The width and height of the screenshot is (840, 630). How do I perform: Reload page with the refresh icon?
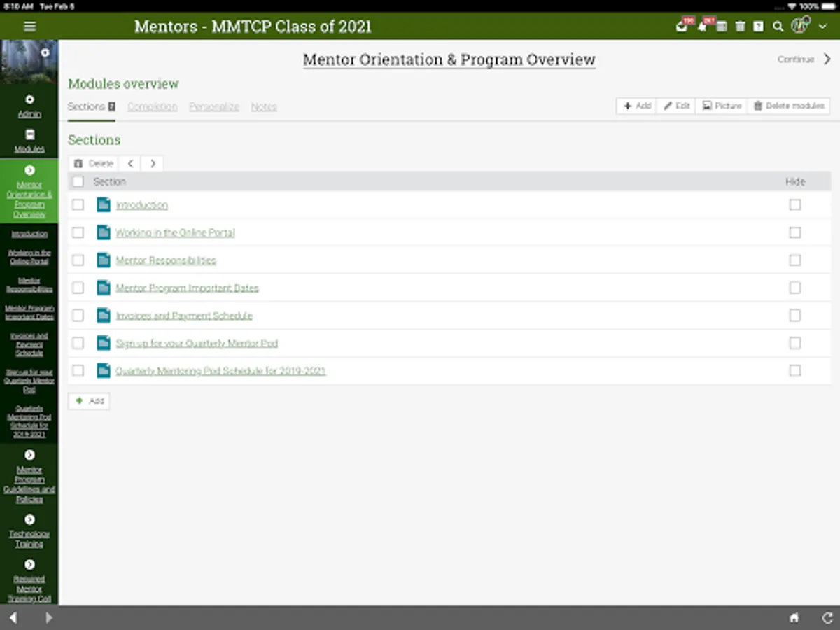point(827,617)
